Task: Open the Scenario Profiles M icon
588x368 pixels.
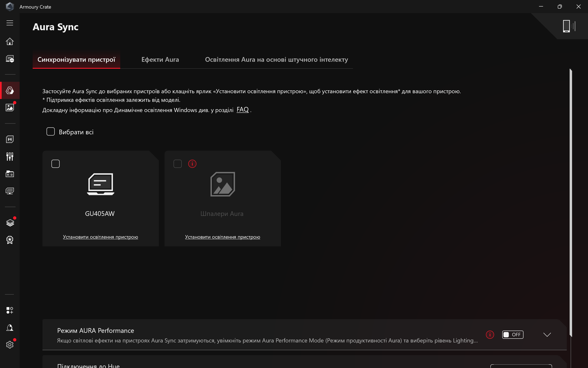Action: click(10, 139)
